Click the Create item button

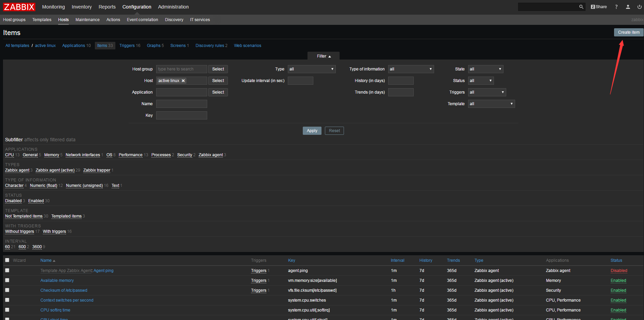point(629,32)
